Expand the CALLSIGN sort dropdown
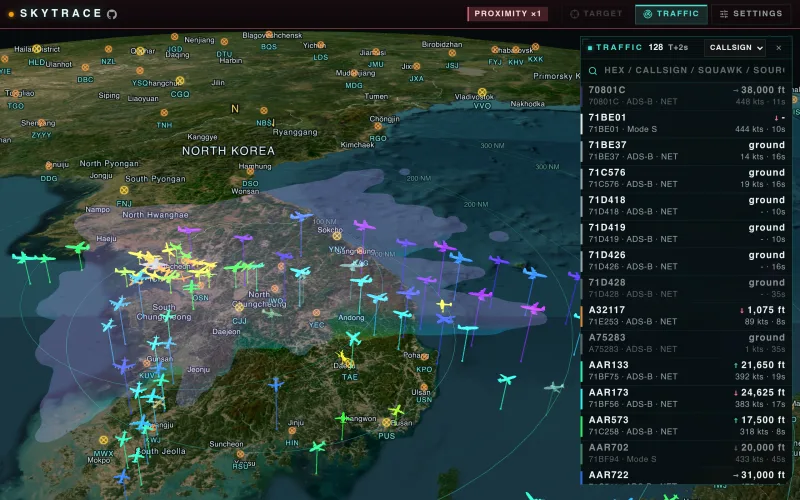 coord(735,47)
